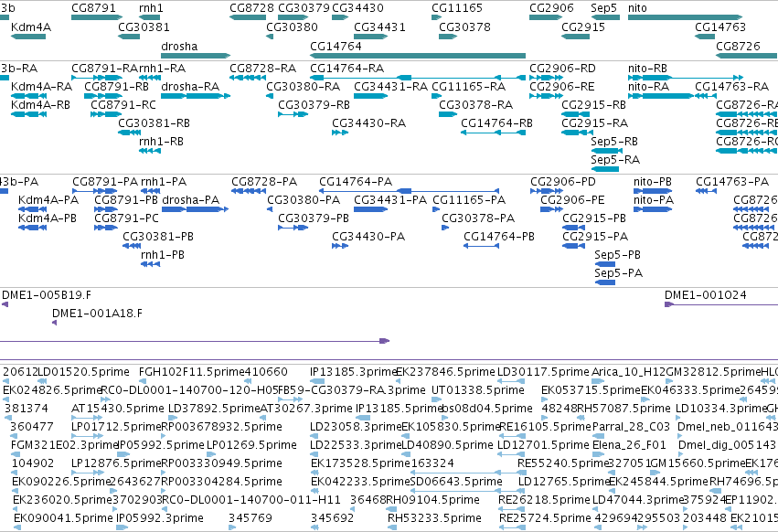The width and height of the screenshot is (778, 532).
Task: Select the FGH102F11.5prime EST label
Action: tap(192, 372)
